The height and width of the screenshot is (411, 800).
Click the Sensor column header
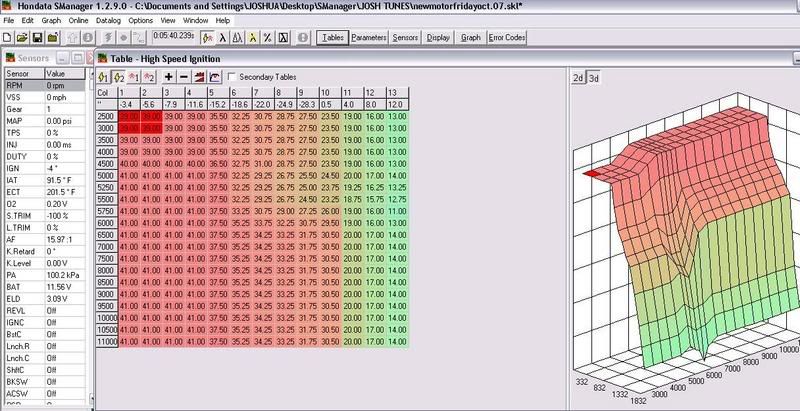click(x=24, y=74)
